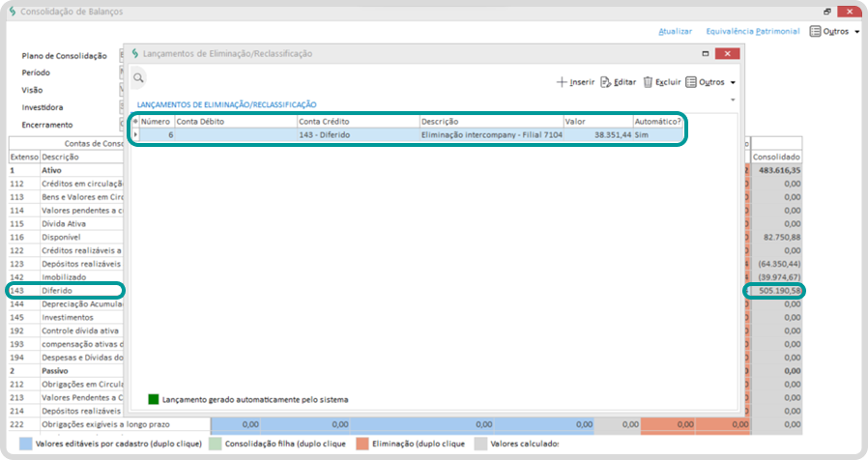Click the Excluir trash icon
Image resolution: width=868 pixels, height=460 pixels.
click(x=648, y=82)
